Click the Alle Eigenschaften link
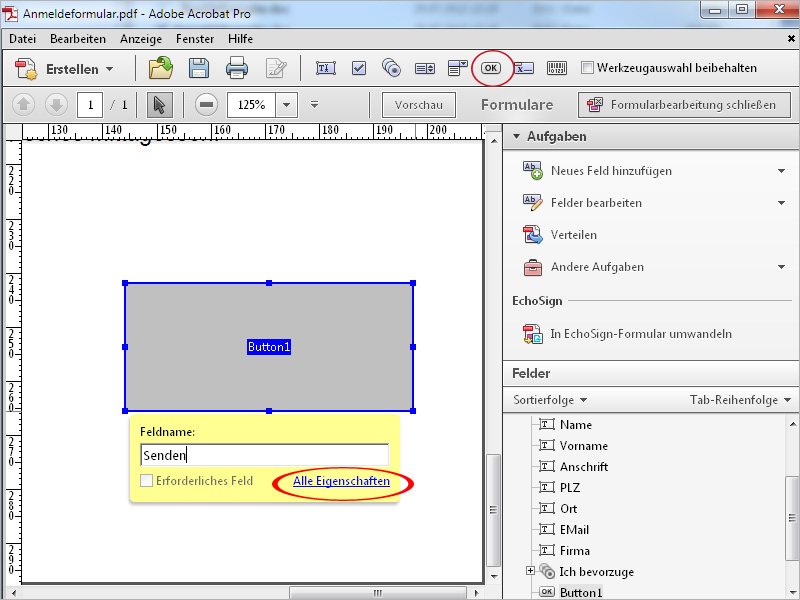Viewport: 800px width, 600px height. pos(341,481)
